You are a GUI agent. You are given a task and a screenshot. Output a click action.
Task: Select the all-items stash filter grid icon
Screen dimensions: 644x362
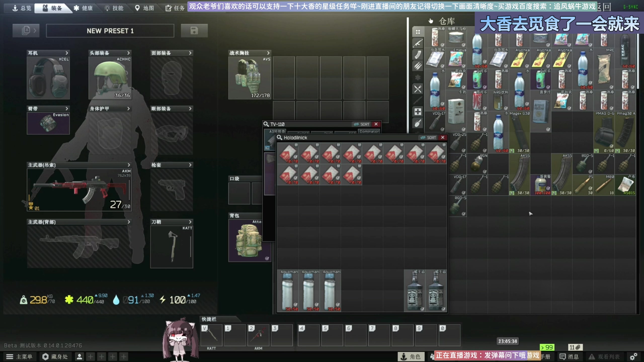[x=418, y=32]
